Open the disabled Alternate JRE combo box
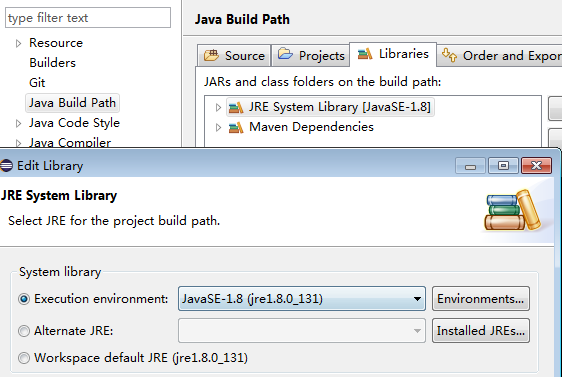Image resolution: width=562 pixels, height=377 pixels. (302, 330)
